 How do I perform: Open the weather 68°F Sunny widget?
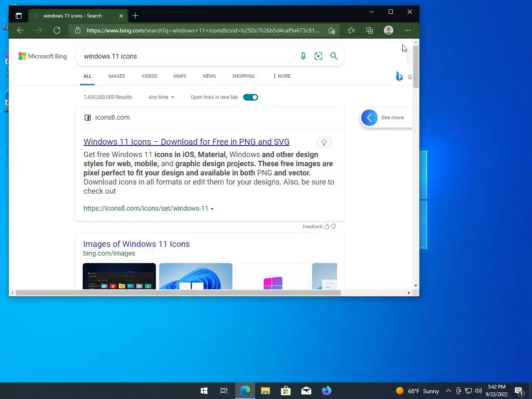click(x=417, y=391)
